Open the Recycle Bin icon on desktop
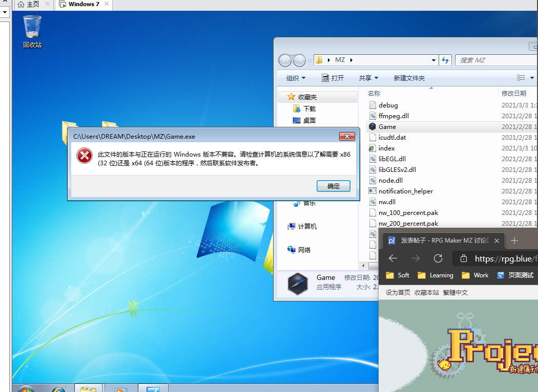This screenshot has height=392, width=538. click(x=32, y=32)
